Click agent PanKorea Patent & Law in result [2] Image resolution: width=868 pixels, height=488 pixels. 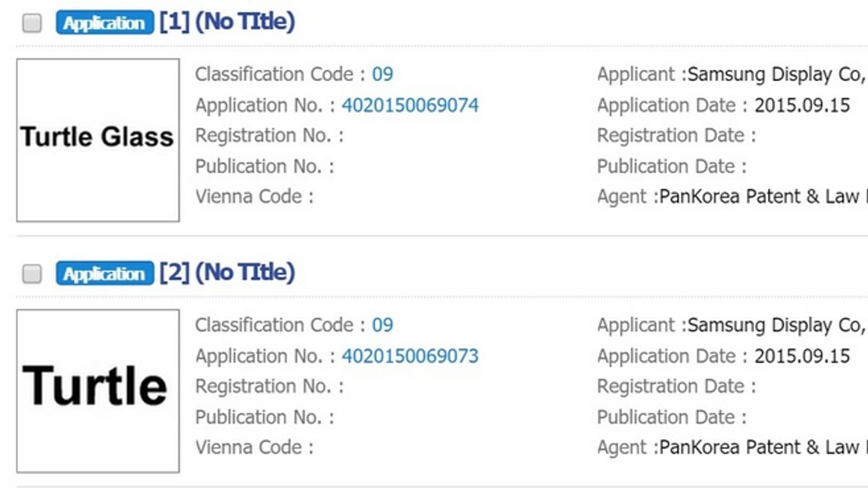tap(759, 448)
